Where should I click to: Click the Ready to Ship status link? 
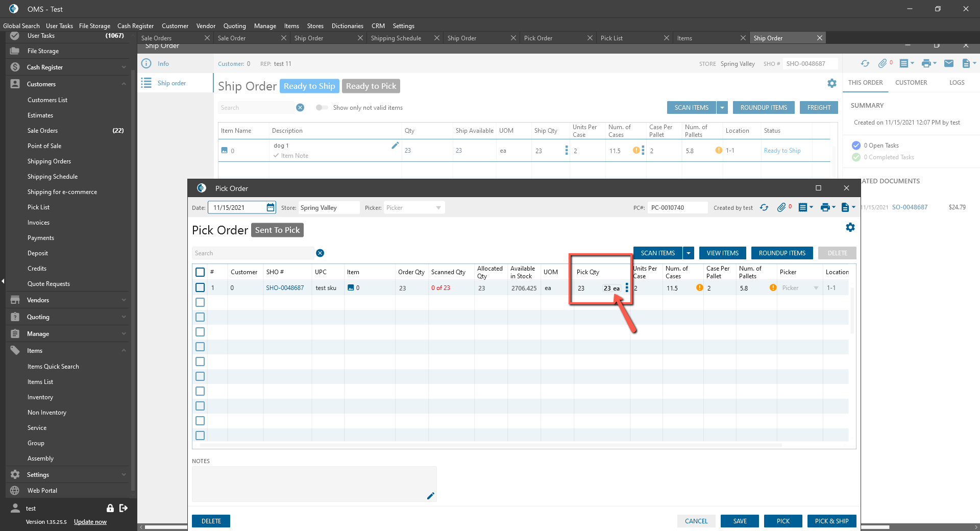click(782, 151)
